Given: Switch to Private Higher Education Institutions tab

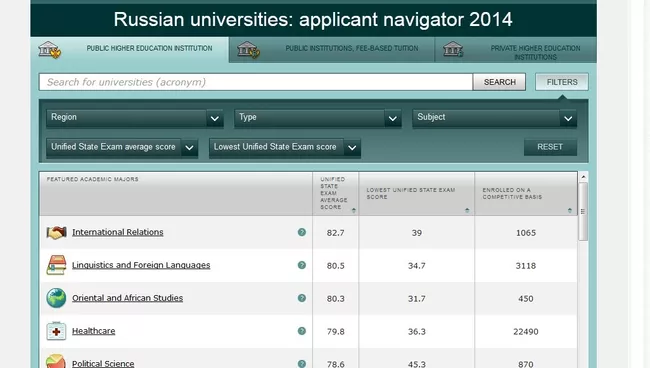Looking at the screenshot, I should tap(516, 50).
